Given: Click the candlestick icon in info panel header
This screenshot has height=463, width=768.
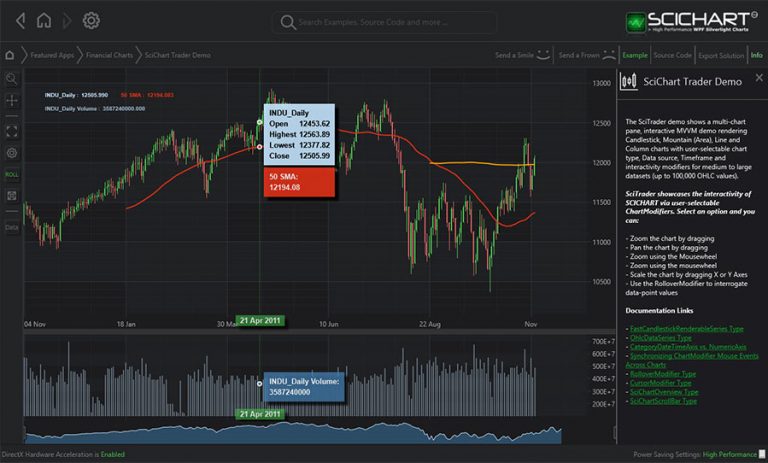Looking at the screenshot, I should 628,81.
